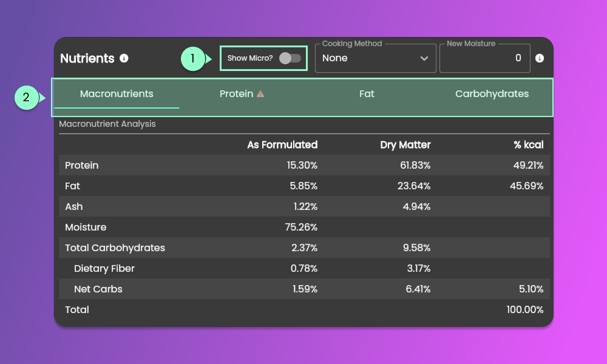Click the numbered step 1 callout badge
The image size is (607, 364).
coord(193,59)
